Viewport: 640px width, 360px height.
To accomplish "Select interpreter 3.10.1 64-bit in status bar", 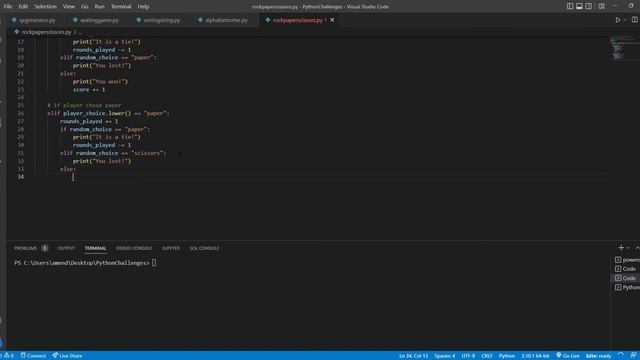I will click(535, 356).
